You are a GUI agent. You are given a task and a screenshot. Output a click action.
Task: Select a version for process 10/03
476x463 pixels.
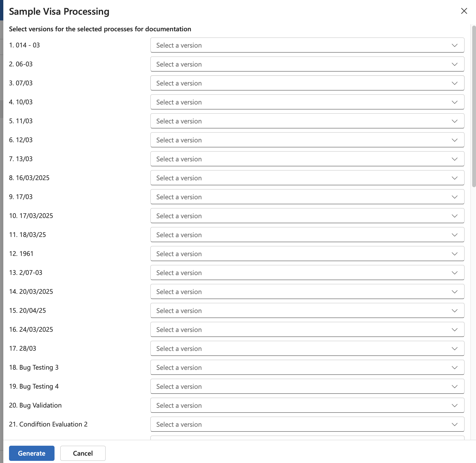click(x=307, y=102)
